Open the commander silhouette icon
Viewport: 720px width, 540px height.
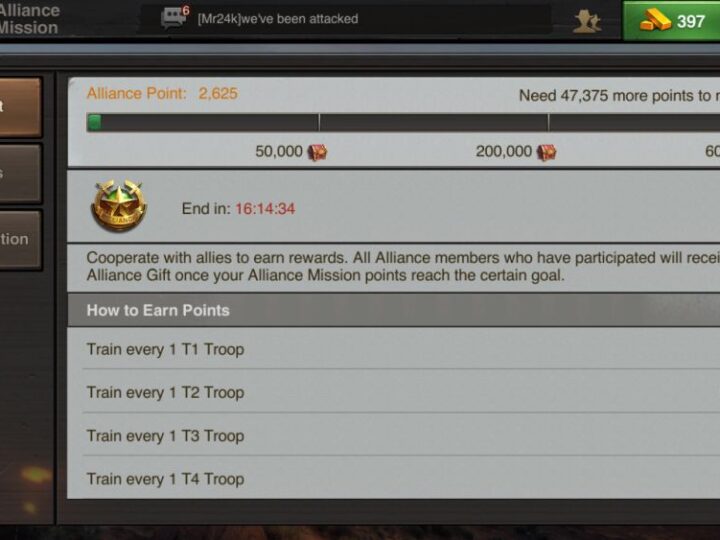point(587,21)
